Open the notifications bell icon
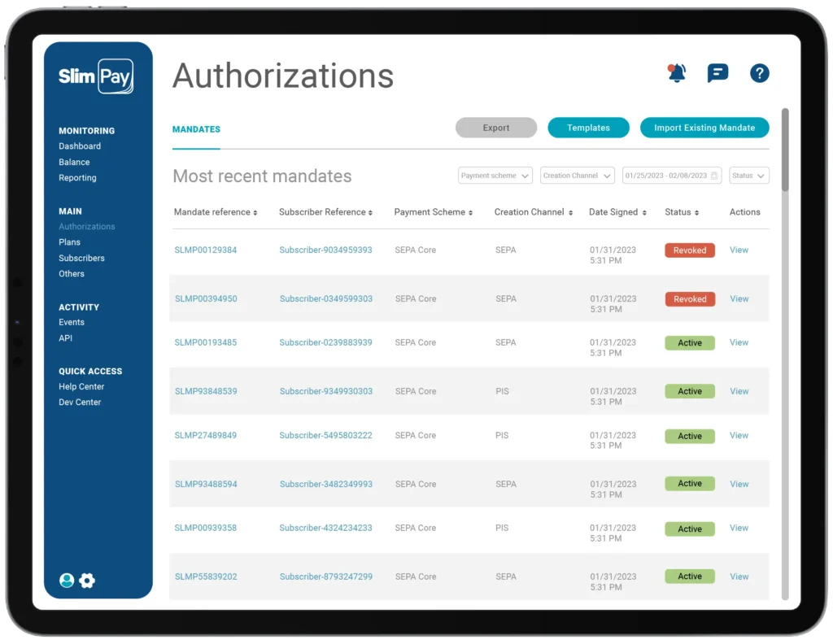The width and height of the screenshot is (833, 644). click(677, 72)
